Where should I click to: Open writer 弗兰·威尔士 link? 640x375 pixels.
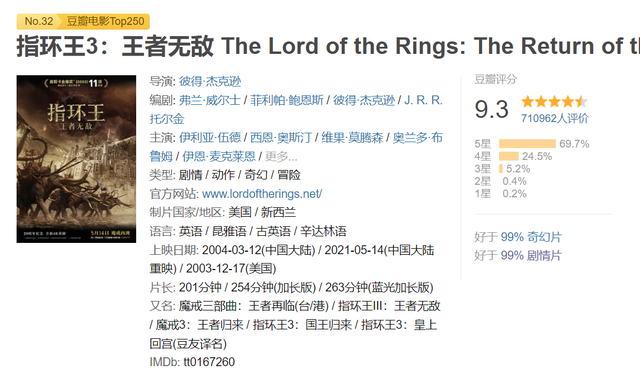209,100
